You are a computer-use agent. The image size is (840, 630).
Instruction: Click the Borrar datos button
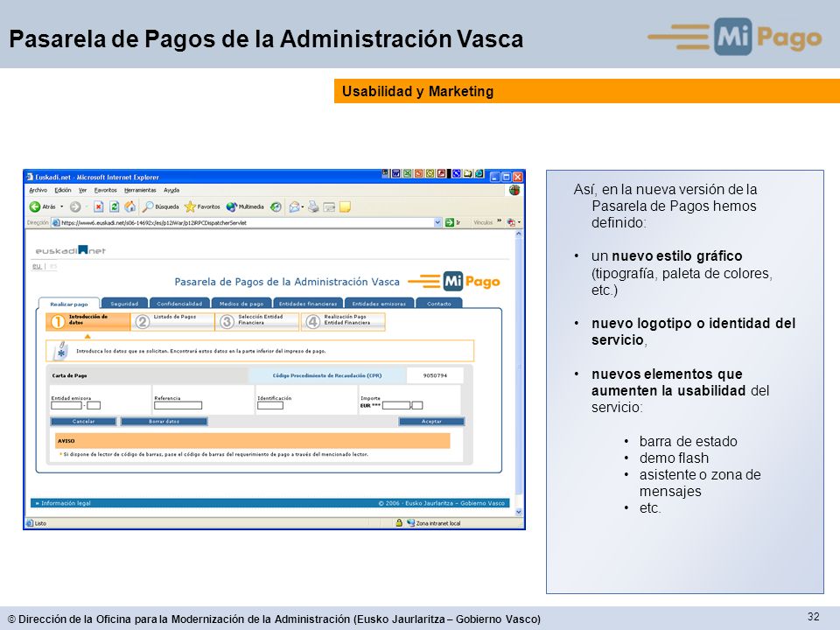pyautogui.click(x=164, y=422)
